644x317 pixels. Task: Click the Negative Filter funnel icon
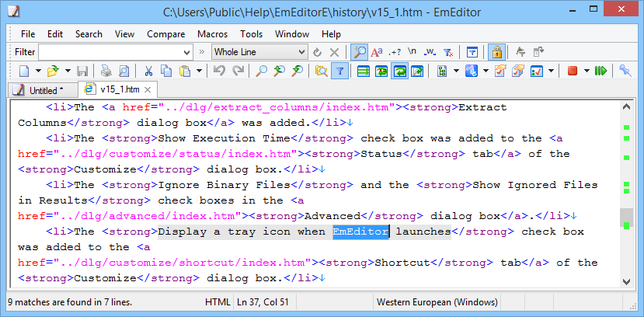[448, 52]
